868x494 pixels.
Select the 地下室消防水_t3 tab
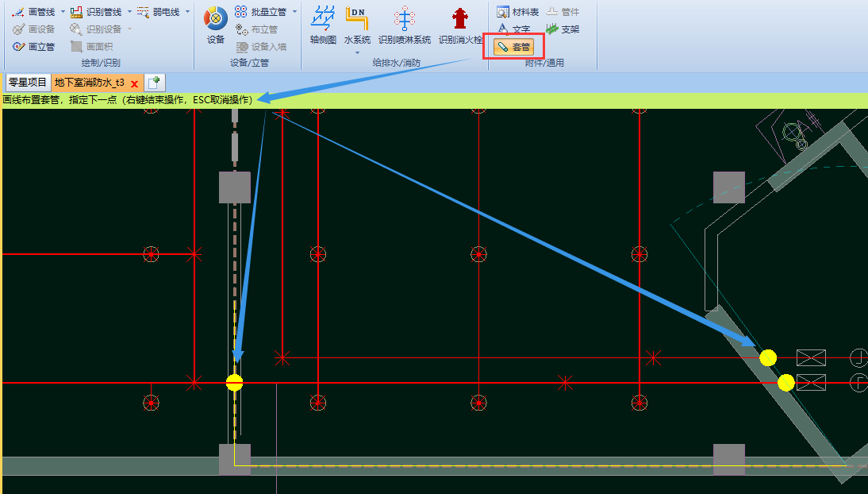click(90, 83)
